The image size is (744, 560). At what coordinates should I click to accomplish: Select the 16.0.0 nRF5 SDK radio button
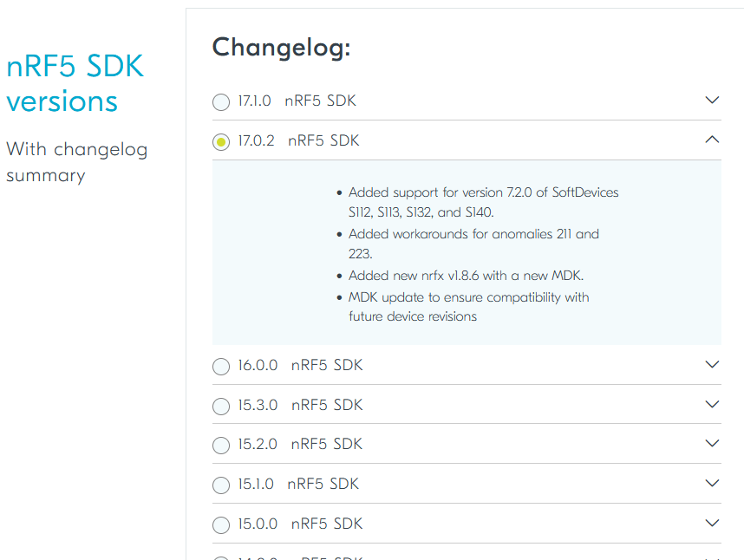221,366
